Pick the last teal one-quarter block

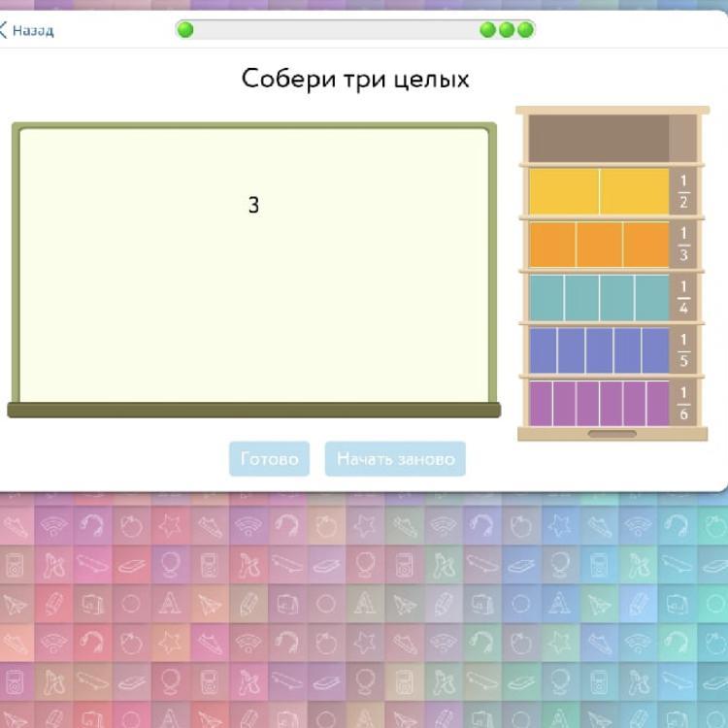tap(652, 298)
